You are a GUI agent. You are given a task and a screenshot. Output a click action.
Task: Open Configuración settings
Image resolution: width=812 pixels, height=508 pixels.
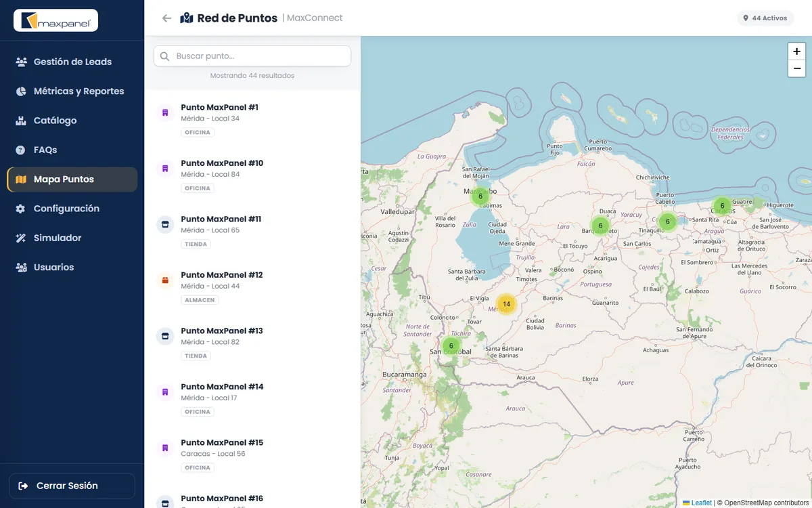point(72,209)
